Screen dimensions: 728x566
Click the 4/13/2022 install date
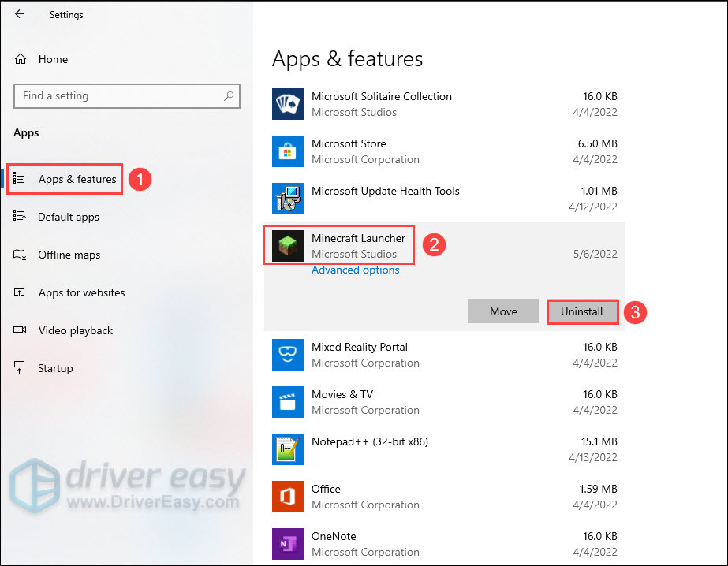[593, 457]
